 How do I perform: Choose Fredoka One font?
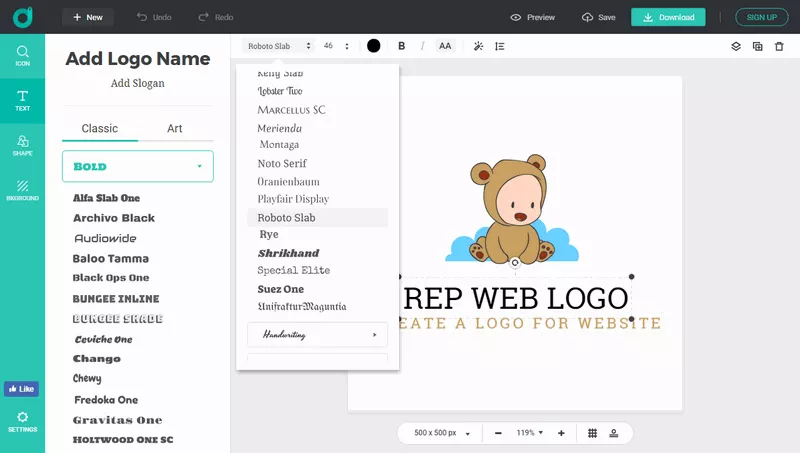[106, 400]
